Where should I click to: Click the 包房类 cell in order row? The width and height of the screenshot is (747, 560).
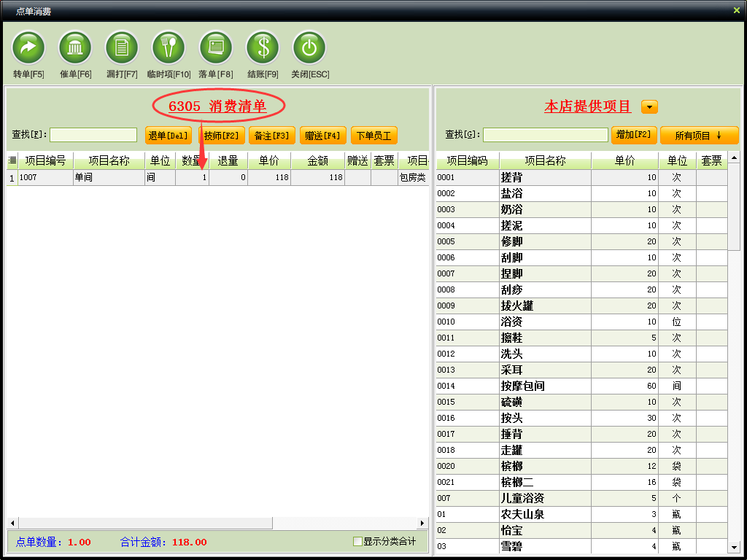(413, 177)
